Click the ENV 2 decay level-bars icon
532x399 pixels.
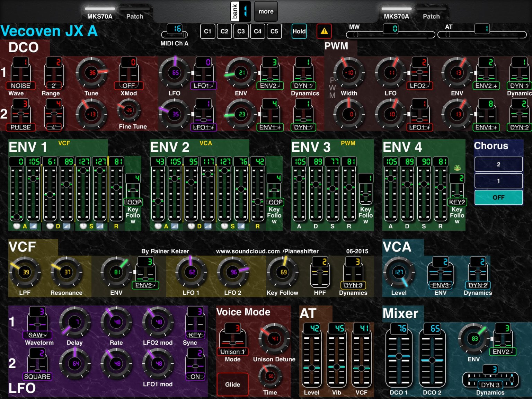[x=208, y=226]
